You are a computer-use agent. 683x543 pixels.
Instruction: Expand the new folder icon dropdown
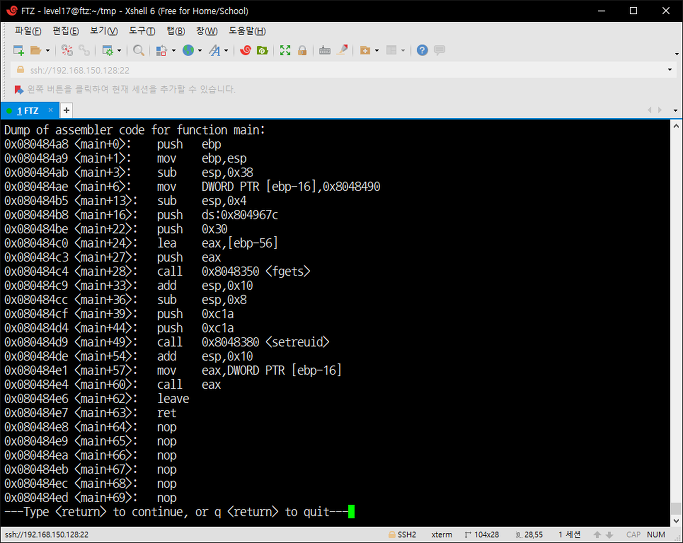coord(377,51)
